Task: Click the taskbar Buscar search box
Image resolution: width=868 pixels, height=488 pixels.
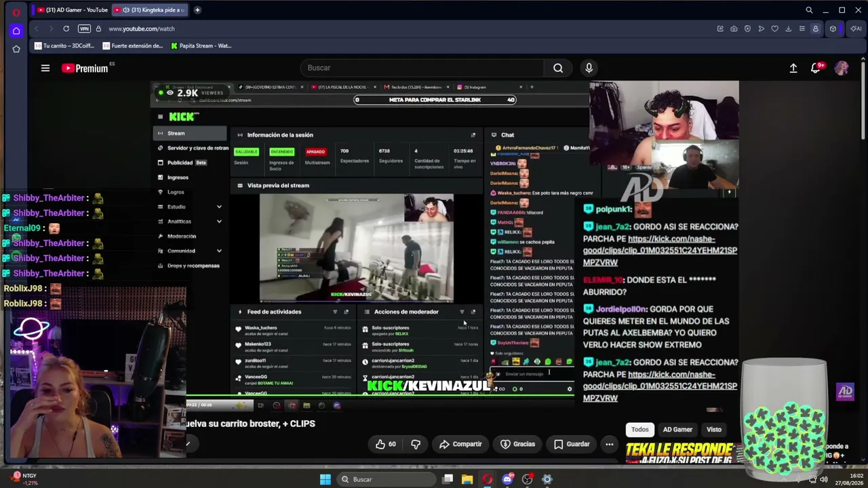Action: pos(387,479)
